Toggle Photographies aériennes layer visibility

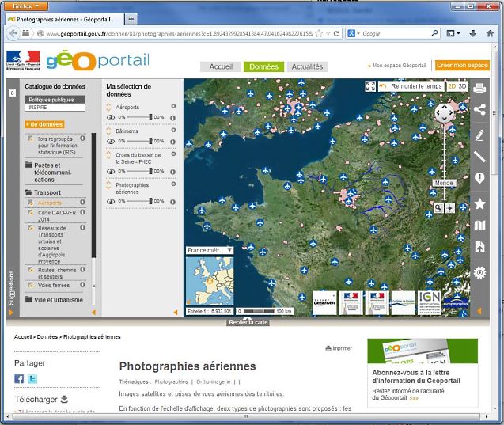(111, 202)
